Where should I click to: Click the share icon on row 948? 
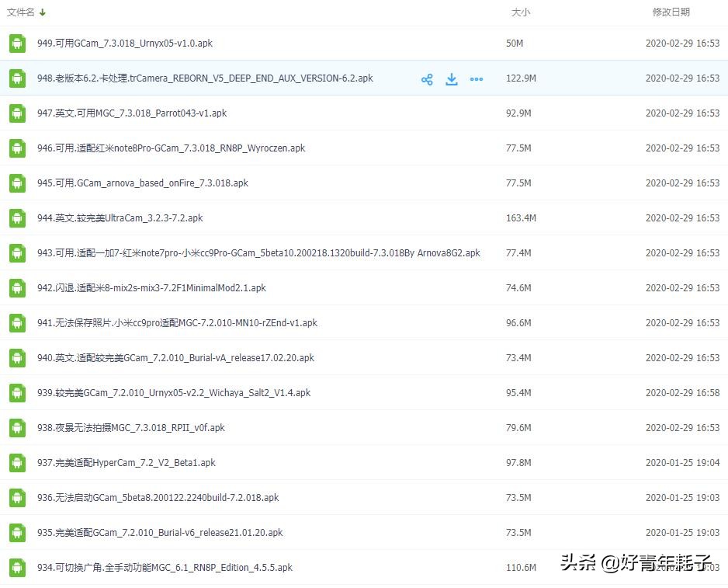(x=427, y=79)
